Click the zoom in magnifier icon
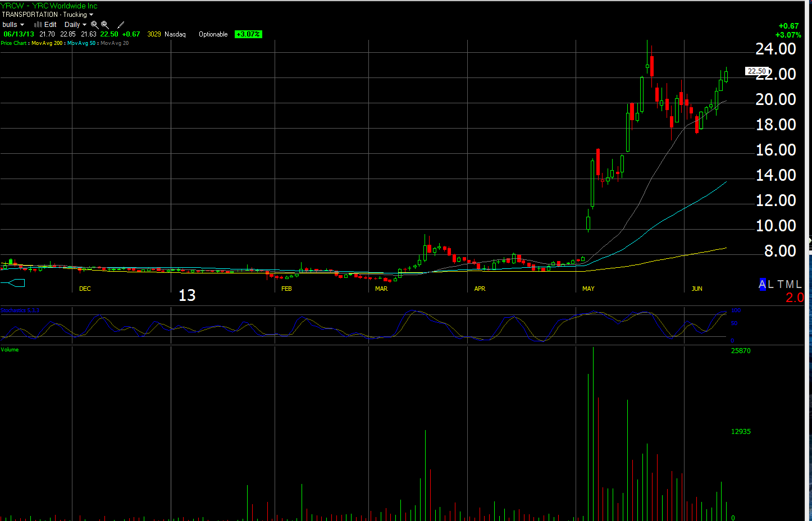This screenshot has width=812, height=521. [x=94, y=25]
